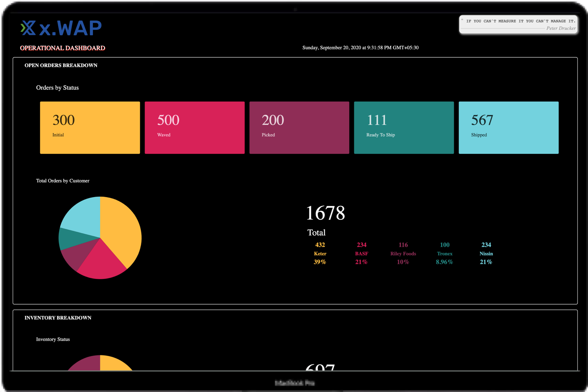The image size is (588, 392).
Task: Click the OPERATIONAL DASHBOARD title
Action: pos(62,48)
